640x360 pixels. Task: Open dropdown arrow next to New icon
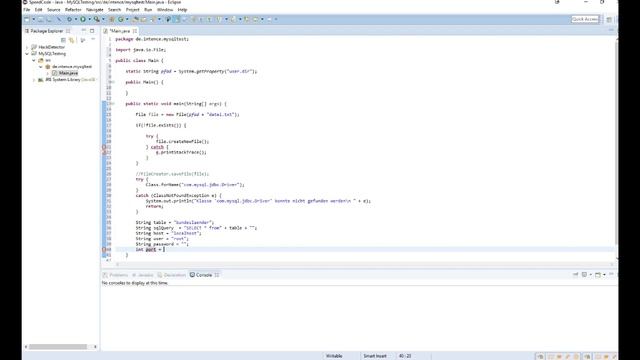point(33,19)
